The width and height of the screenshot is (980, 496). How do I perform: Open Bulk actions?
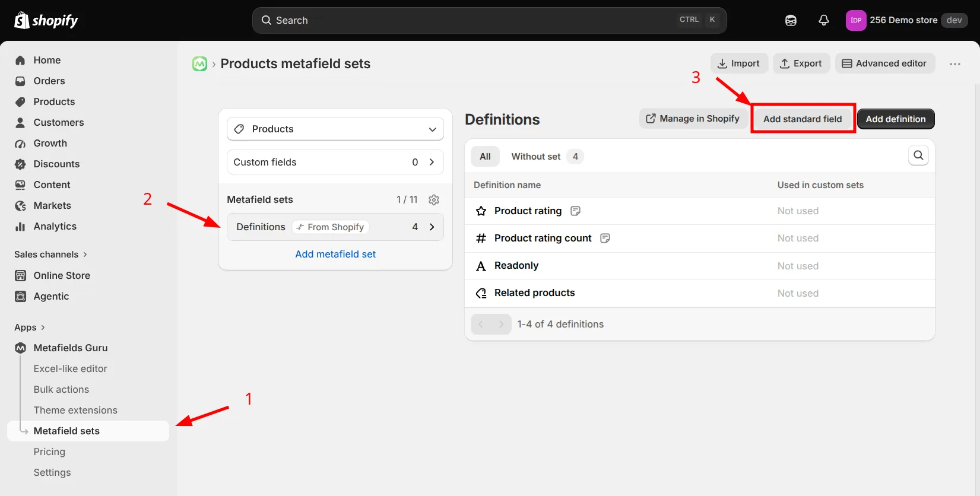pyautogui.click(x=61, y=389)
